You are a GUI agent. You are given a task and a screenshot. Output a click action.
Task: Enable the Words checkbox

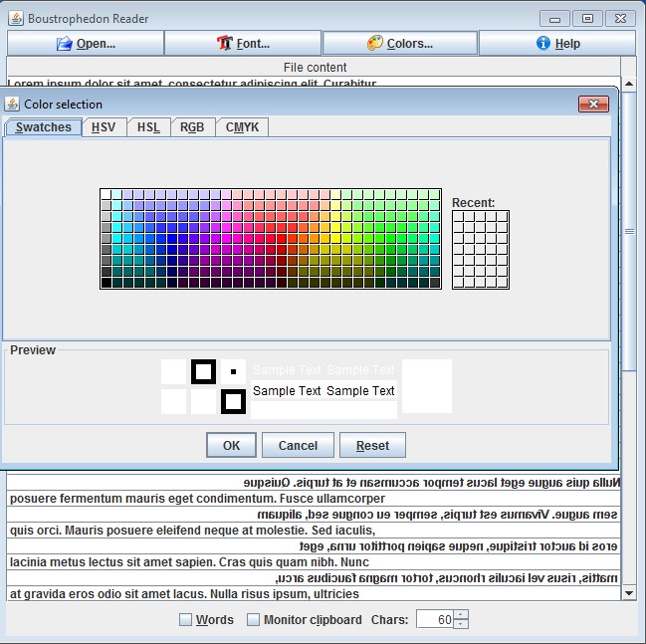pos(185,620)
